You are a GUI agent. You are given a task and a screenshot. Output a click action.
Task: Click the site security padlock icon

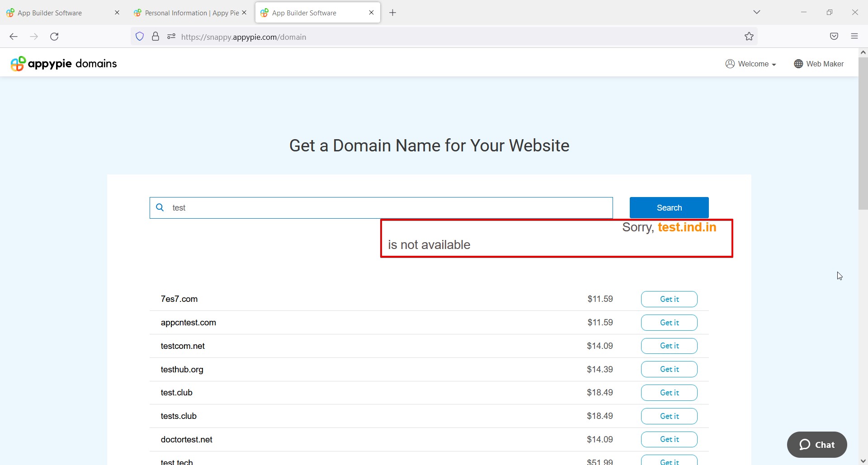coord(156,37)
